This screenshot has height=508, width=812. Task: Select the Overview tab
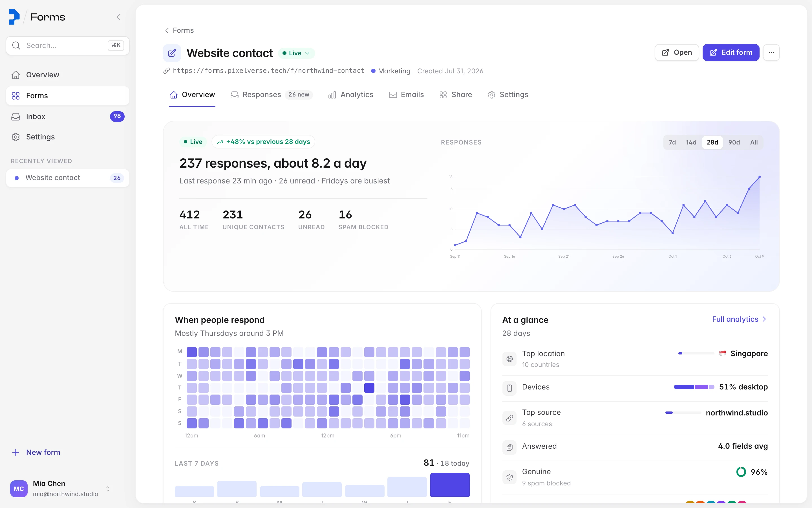point(192,95)
